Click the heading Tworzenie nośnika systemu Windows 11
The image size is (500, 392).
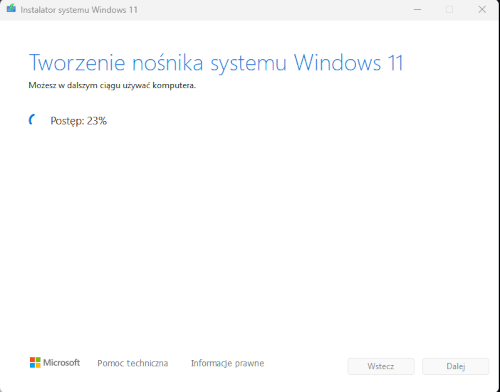click(x=216, y=63)
